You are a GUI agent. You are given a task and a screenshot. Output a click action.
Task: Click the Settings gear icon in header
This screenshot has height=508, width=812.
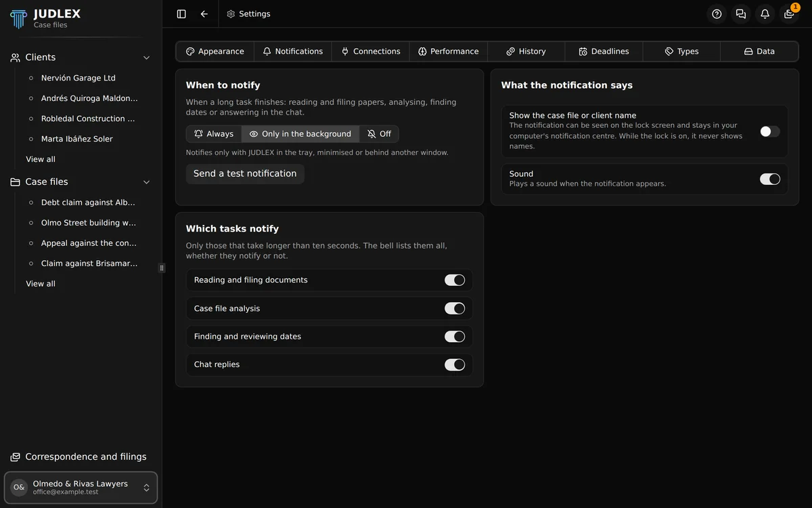[231, 14]
